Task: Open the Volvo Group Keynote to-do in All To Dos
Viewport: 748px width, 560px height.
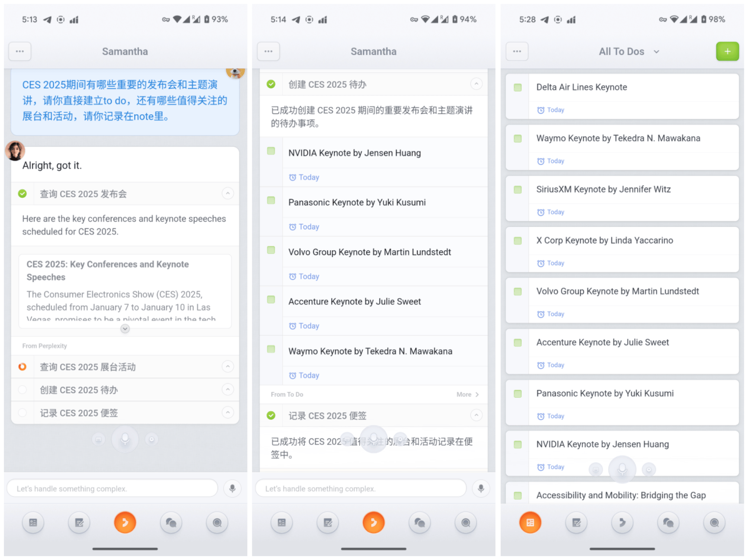Action: click(622, 300)
